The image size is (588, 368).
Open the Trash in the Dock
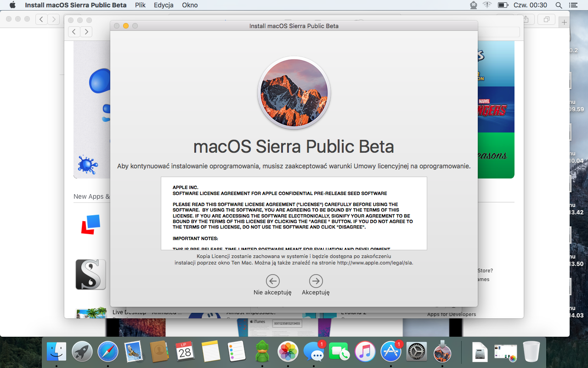coord(531,353)
